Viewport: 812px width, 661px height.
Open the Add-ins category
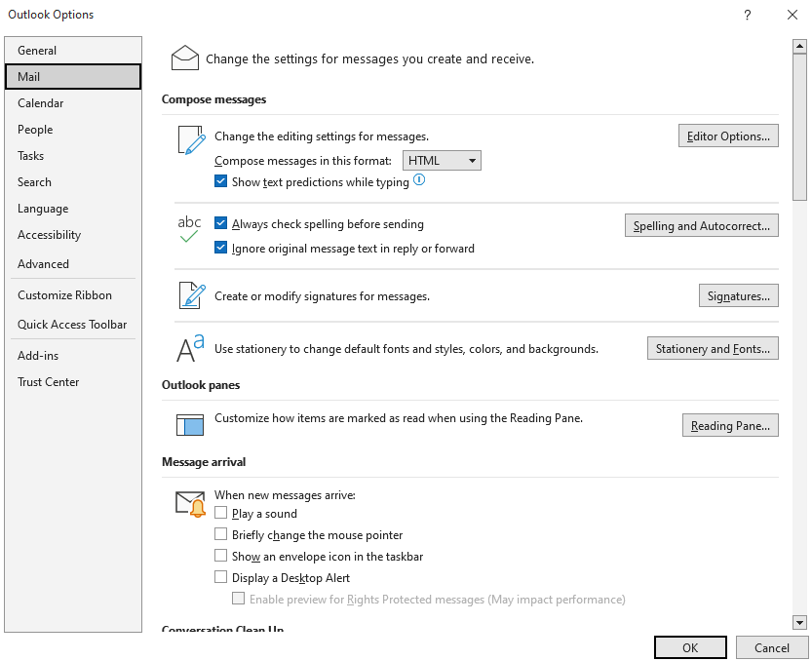(73, 356)
